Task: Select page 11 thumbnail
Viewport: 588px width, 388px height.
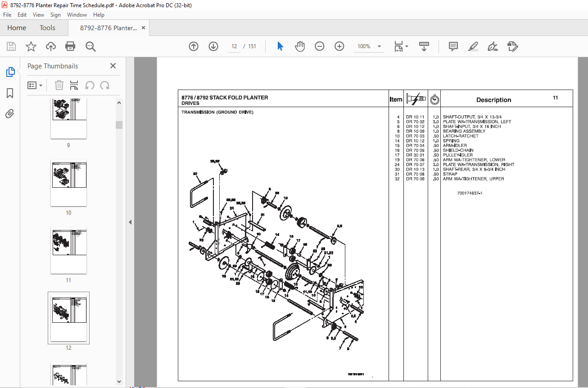Action: pos(68,251)
